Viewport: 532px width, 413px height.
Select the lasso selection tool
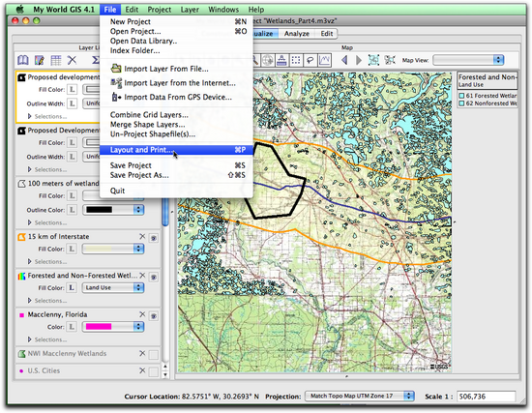tap(310, 60)
